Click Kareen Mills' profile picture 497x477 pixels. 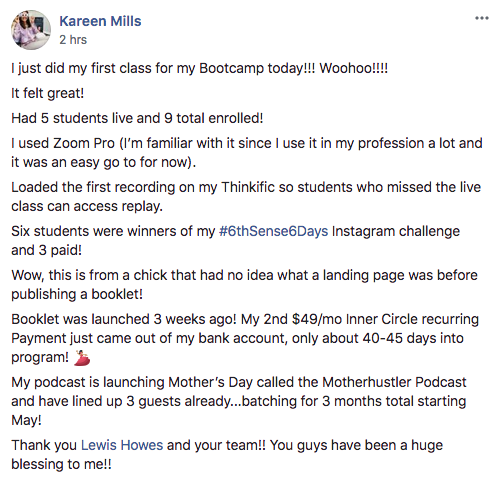pos(31,30)
